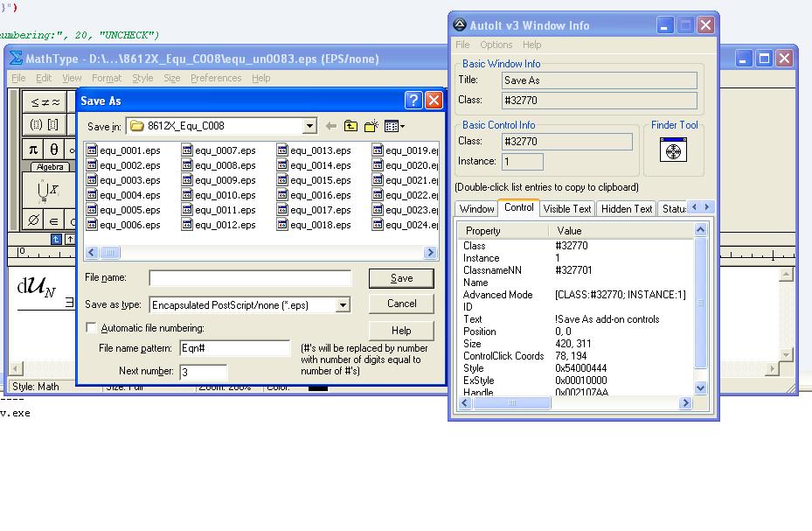This screenshot has height=531, width=812.
Task: Click the Save button
Action: (401, 278)
